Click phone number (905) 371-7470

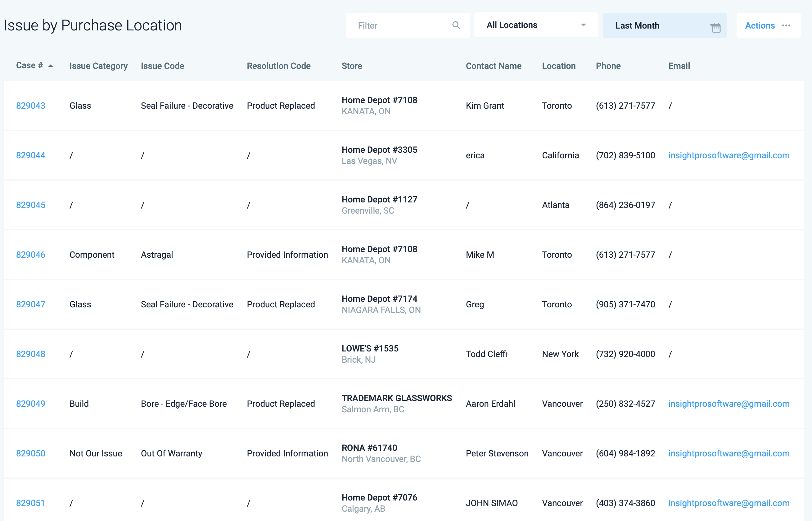625,305
